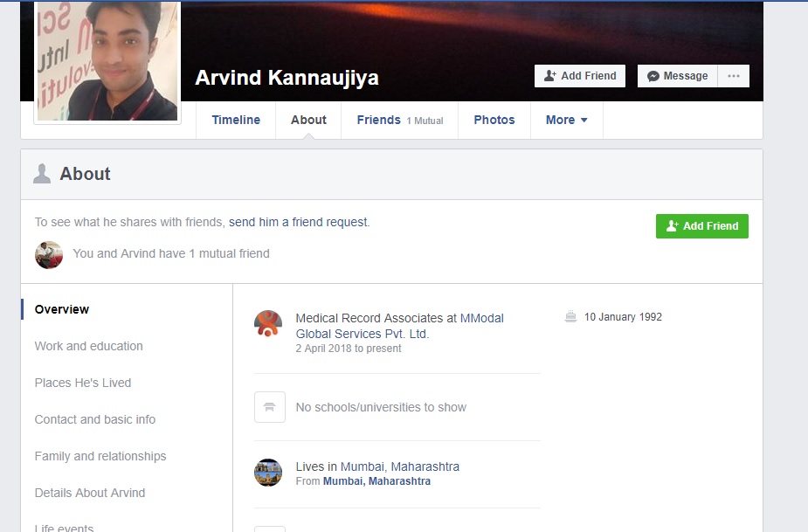Click the Add Friend button on cover photo
This screenshot has width=808, height=532.
[580, 76]
